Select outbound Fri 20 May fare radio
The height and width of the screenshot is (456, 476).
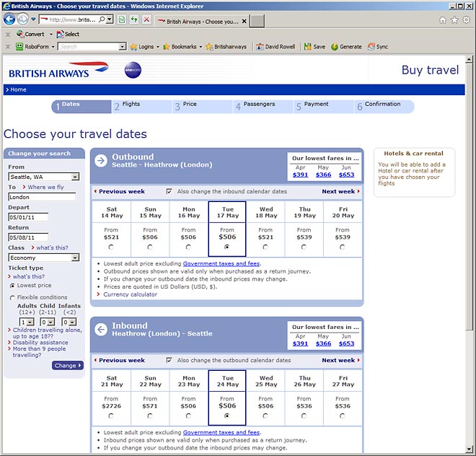point(342,247)
